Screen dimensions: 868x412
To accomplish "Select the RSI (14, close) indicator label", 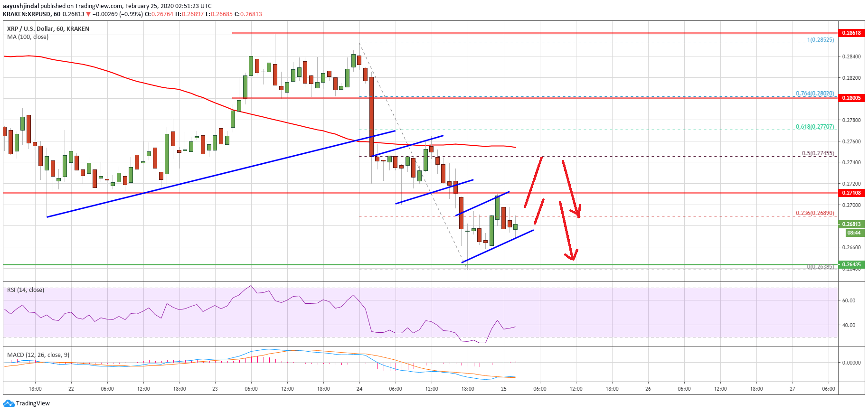I will [26, 290].
